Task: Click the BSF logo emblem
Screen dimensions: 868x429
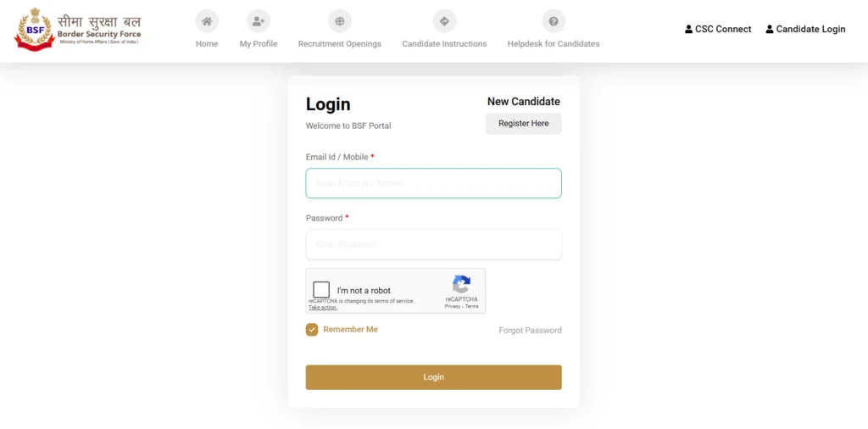Action: 35,30
